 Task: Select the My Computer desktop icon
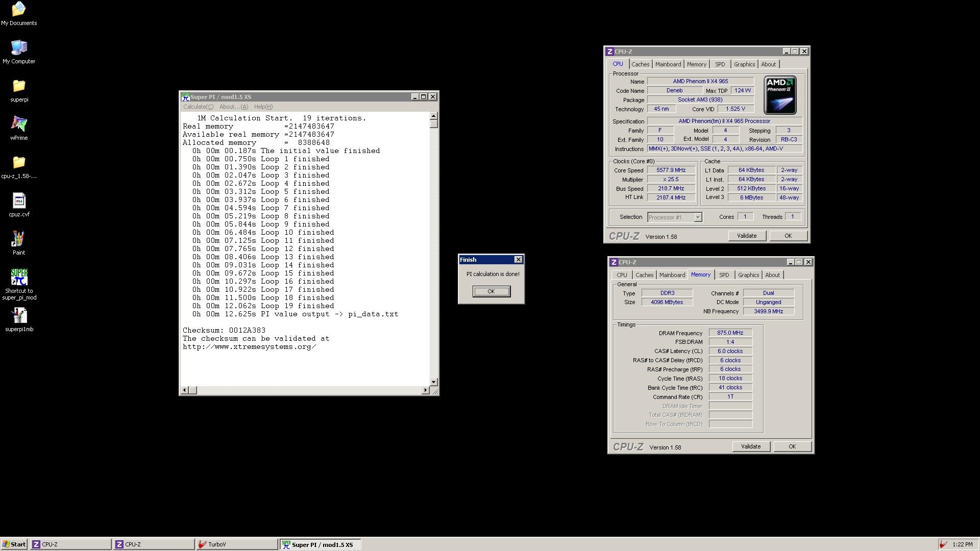[x=19, y=52]
